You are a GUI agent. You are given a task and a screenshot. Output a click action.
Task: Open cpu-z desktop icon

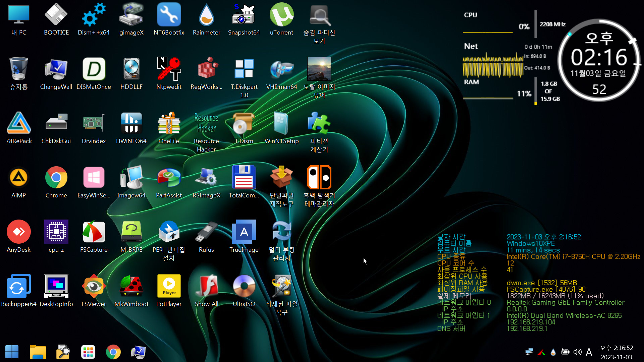tap(56, 237)
